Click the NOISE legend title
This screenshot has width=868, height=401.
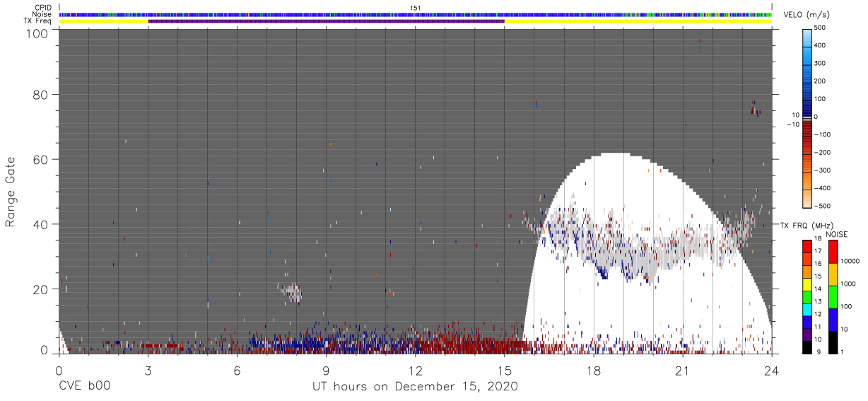838,234
